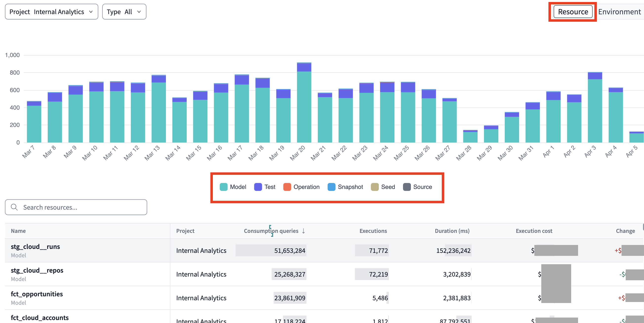The height and width of the screenshot is (323, 644).
Task: Click the Seed legend color square
Action: [x=375, y=187]
